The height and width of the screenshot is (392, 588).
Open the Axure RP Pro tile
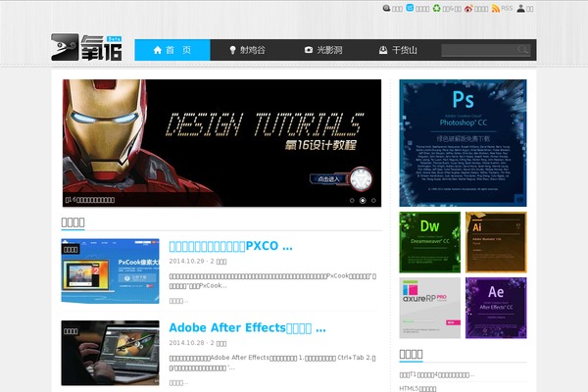[x=430, y=308]
